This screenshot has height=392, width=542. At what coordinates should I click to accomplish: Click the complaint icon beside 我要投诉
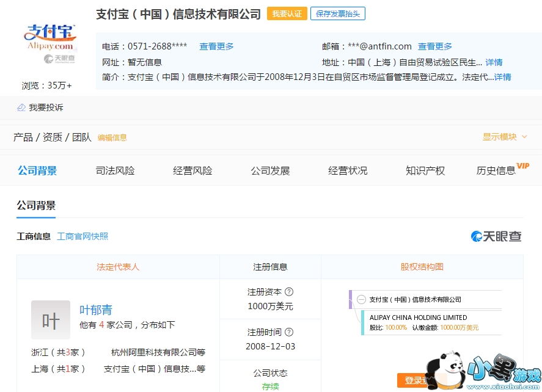(21, 107)
